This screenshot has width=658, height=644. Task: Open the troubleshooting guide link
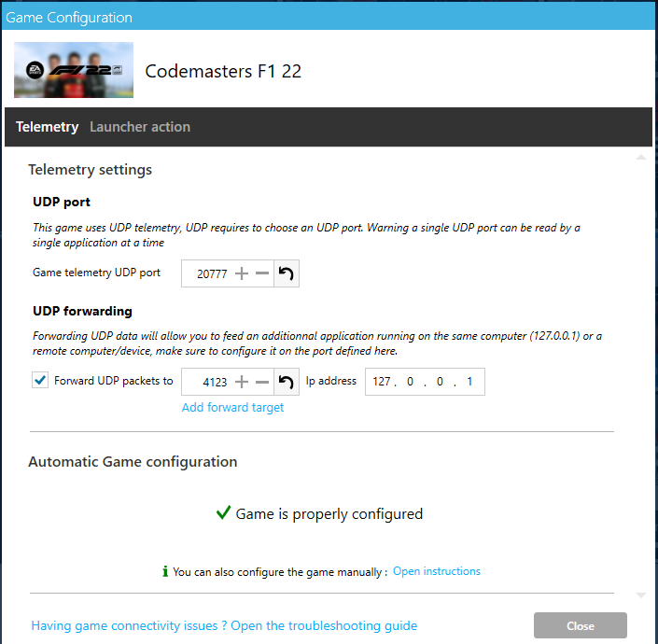(x=224, y=625)
